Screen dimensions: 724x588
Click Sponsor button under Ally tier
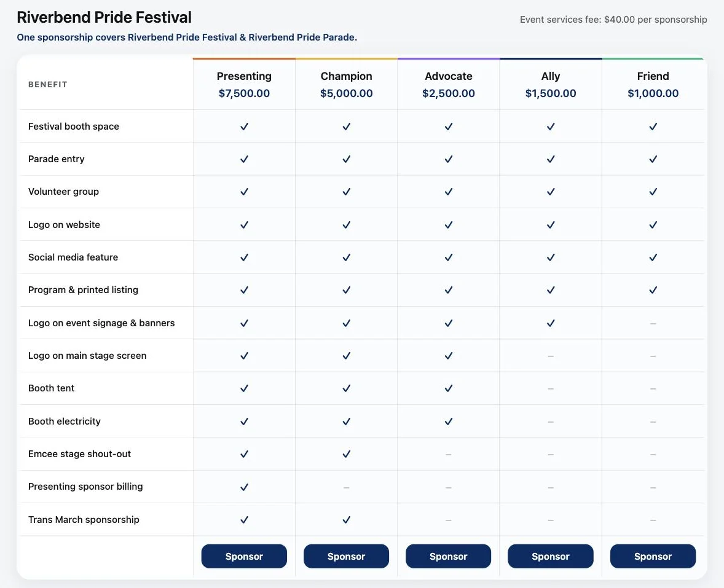(551, 556)
